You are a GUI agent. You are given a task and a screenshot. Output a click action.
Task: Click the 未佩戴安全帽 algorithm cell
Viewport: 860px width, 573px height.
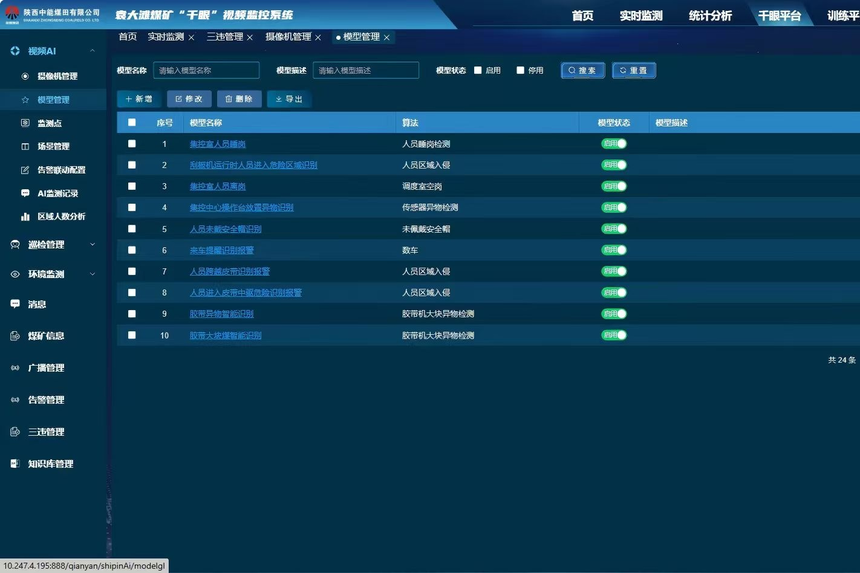pos(426,229)
